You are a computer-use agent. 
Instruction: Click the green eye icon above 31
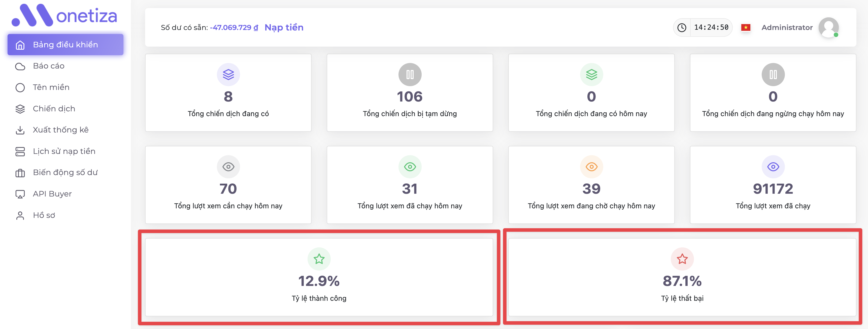click(410, 167)
